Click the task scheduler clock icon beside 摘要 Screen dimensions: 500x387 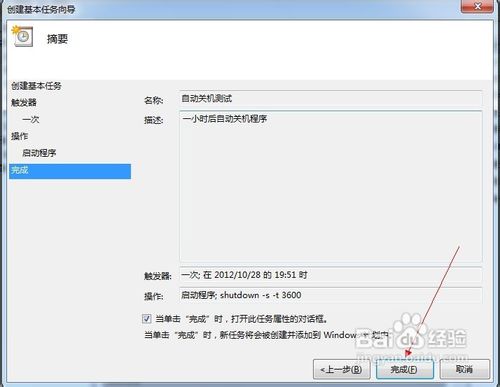click(x=22, y=36)
